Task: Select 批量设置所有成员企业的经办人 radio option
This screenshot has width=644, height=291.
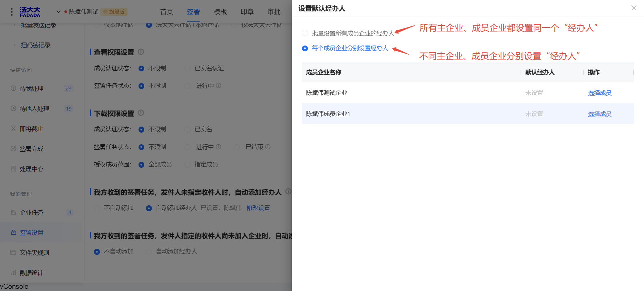Action: pos(305,33)
